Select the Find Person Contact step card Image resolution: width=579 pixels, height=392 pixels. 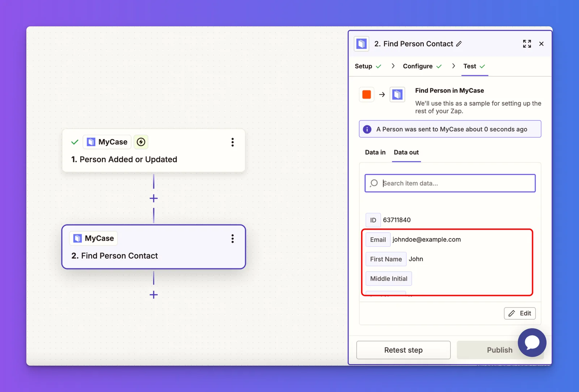click(154, 247)
